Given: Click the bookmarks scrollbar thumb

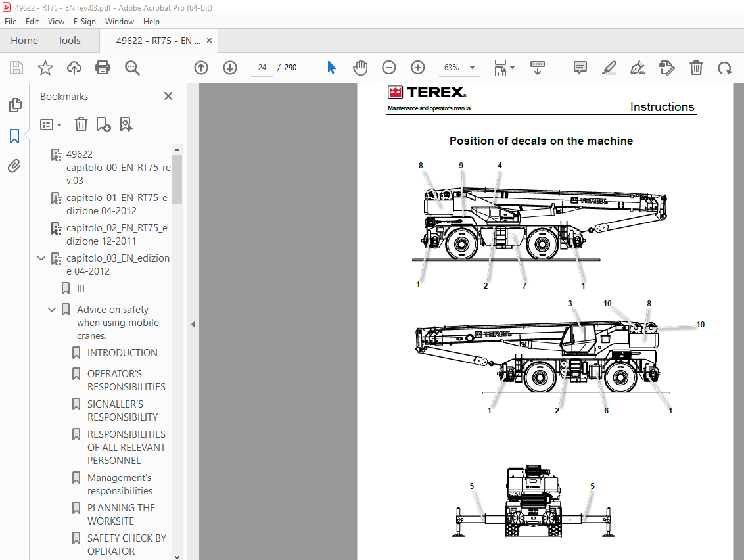Looking at the screenshot, I should coord(177,179).
